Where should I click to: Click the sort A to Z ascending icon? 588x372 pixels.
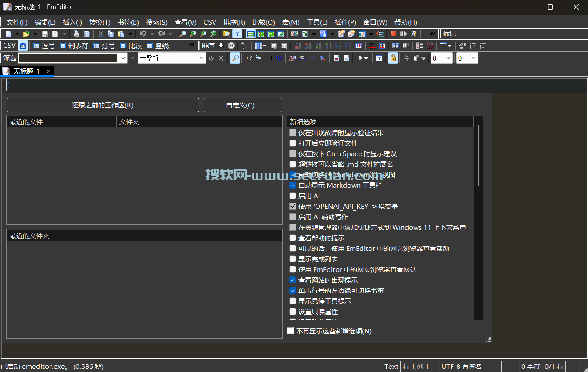pyautogui.click(x=298, y=46)
